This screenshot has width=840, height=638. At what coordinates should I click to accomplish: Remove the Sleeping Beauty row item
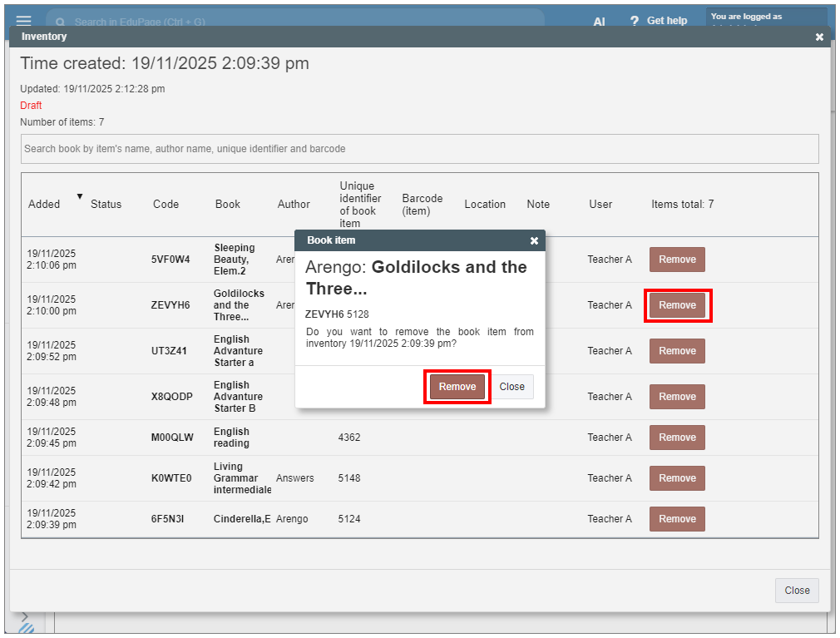click(x=677, y=260)
